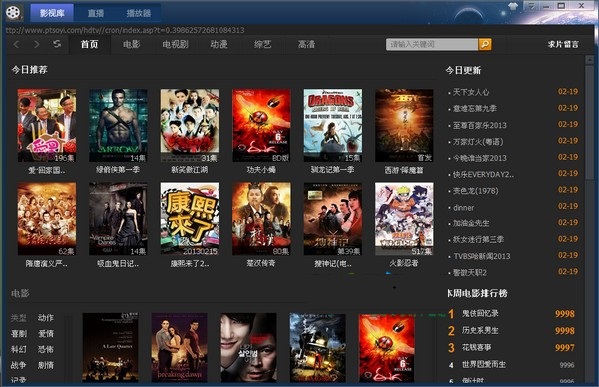Screen dimensions: 599x387
Task: Click the scrollbar up arrow
Action: pos(590,59)
